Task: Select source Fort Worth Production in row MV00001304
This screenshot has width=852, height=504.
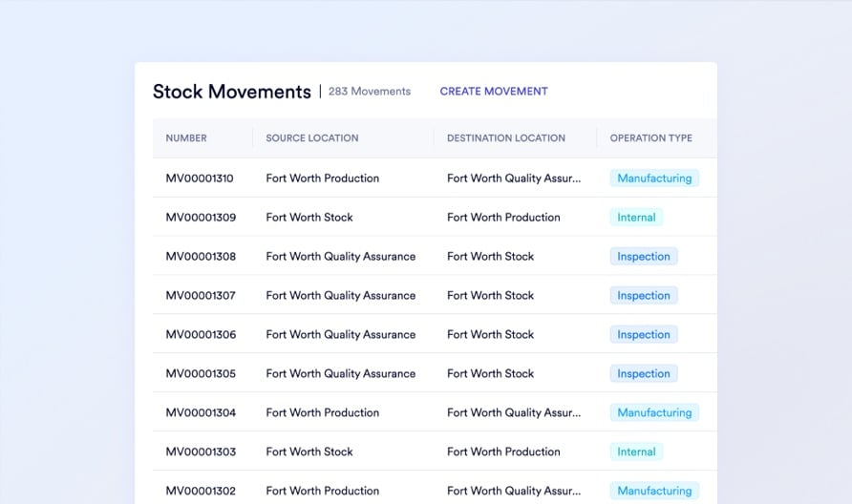Action: pos(322,412)
